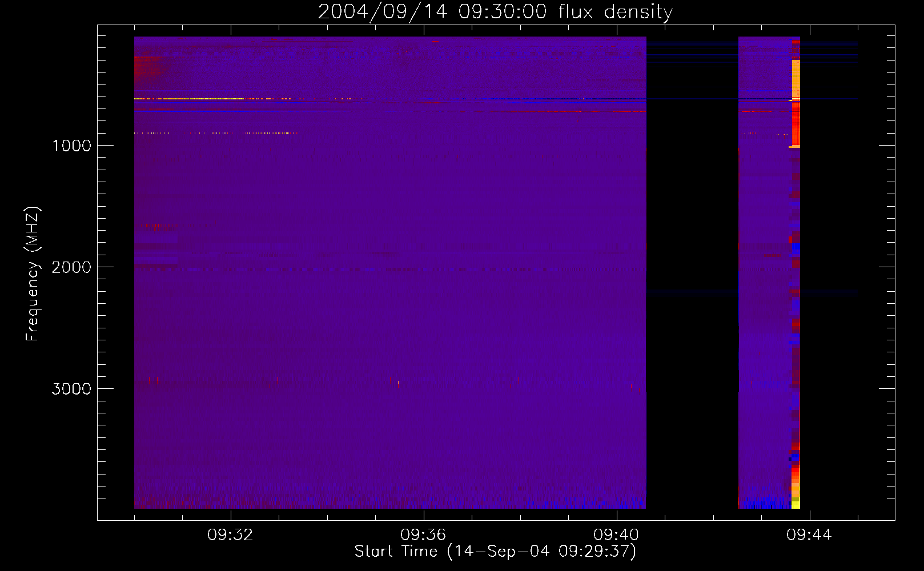
Task: Click the orange-red burst column near 09:44
Action: pyautogui.click(x=796, y=103)
